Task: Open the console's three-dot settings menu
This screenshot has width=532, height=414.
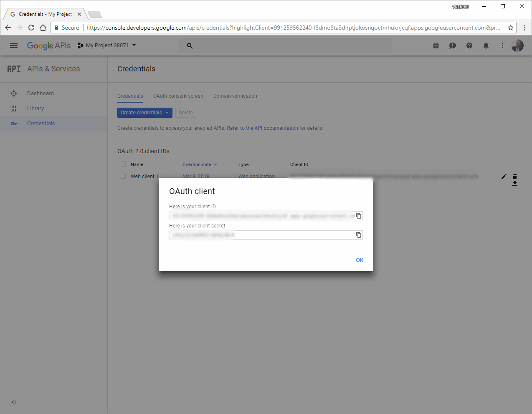Action: point(502,45)
